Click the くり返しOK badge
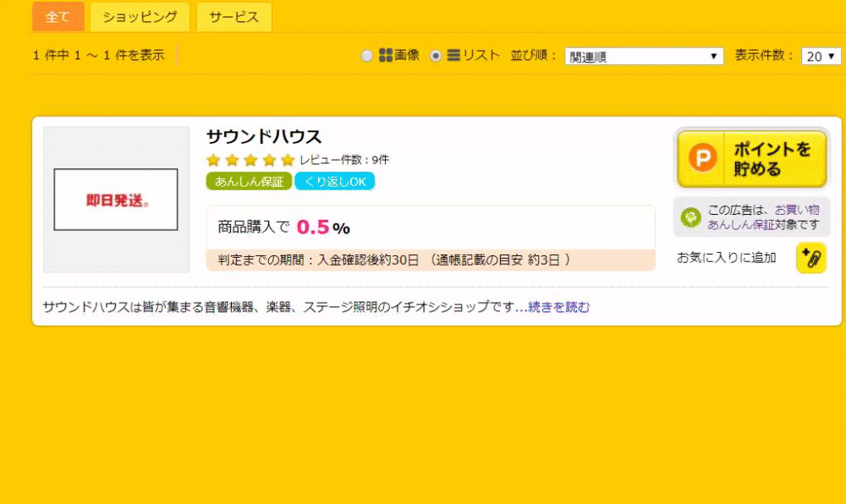The height and width of the screenshot is (504, 846). (x=334, y=182)
